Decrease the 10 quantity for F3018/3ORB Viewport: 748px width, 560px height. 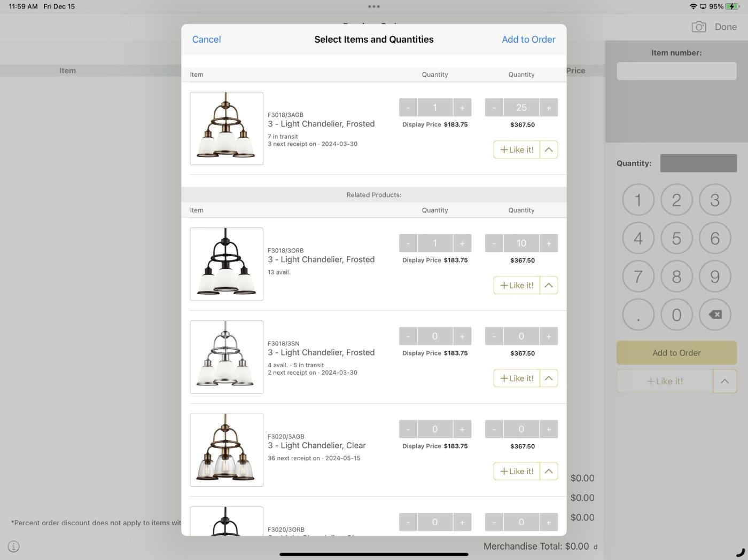tap(494, 243)
